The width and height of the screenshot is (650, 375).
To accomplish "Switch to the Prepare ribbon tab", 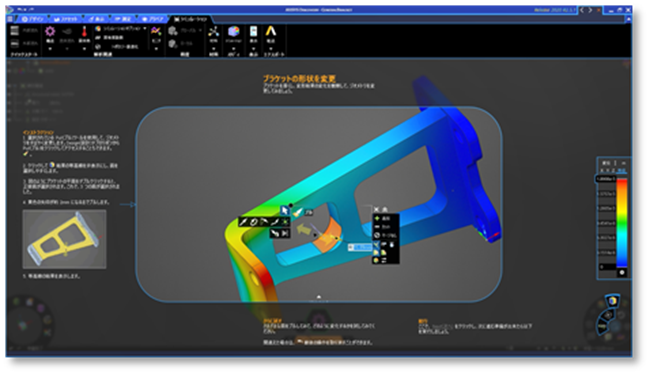I will click(x=153, y=19).
